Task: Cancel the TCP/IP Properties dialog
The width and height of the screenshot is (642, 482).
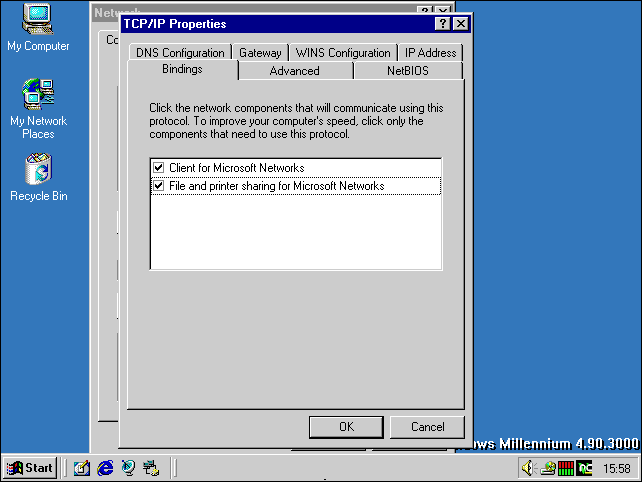Action: 427,427
